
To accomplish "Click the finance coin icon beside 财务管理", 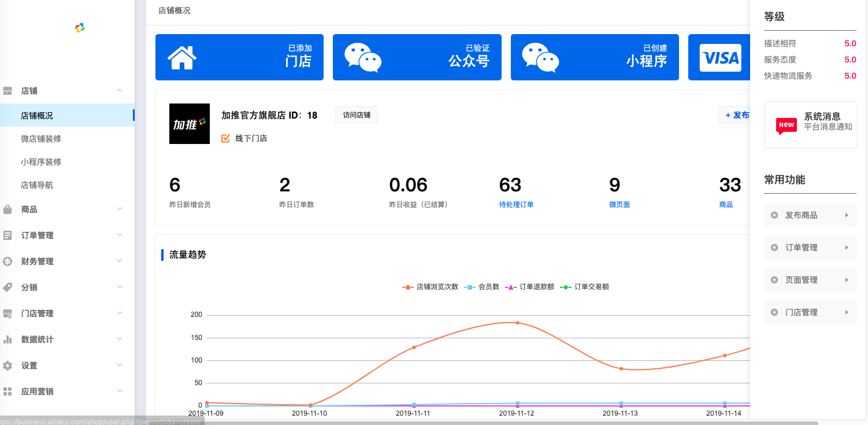I will (x=8, y=261).
